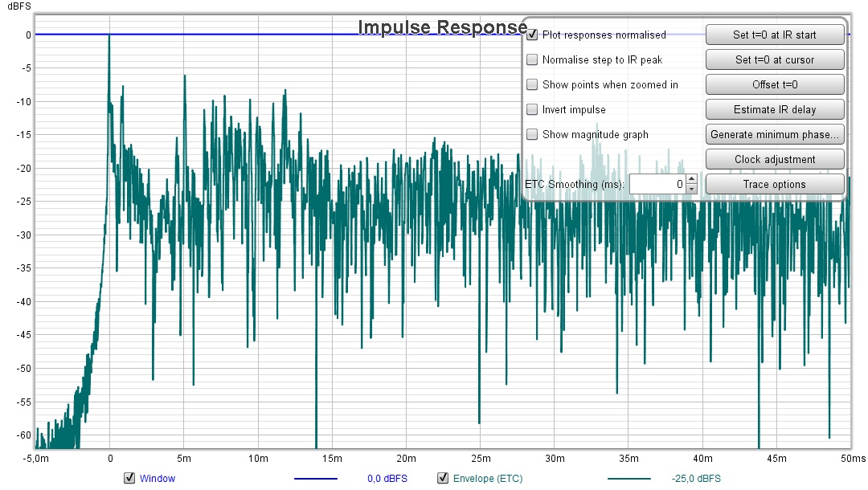Image resolution: width=868 pixels, height=490 pixels.
Task: Click Set t=0 at IR start
Action: 775,35
